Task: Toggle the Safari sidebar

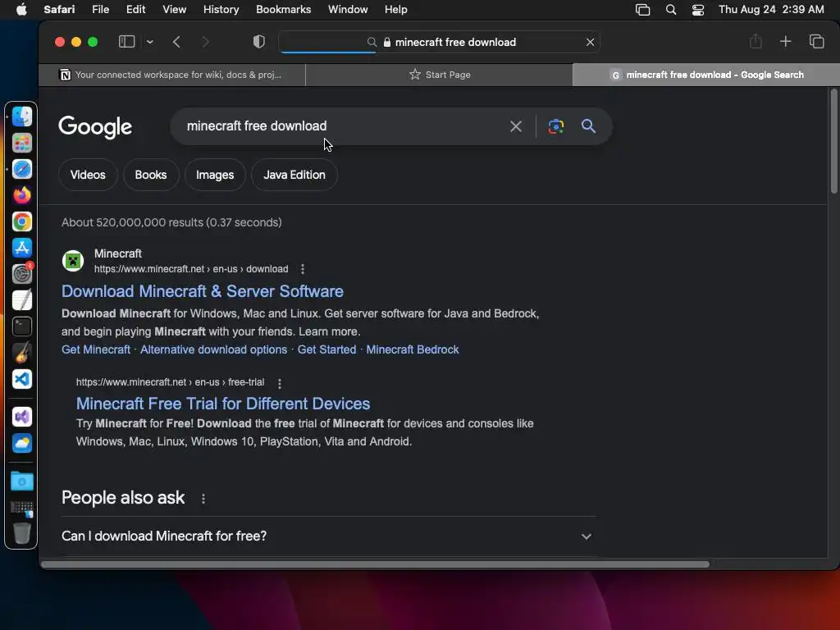Action: coord(126,42)
